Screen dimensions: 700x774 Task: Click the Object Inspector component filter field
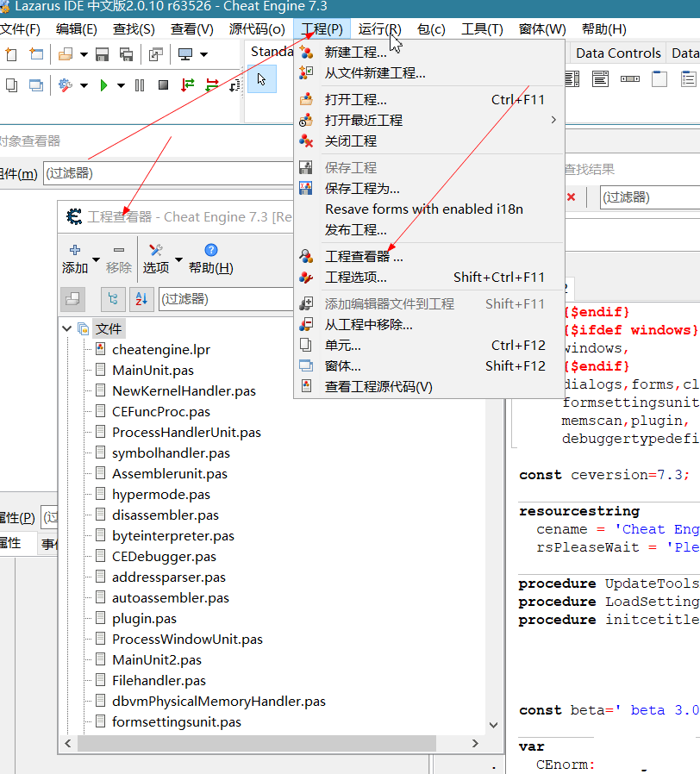coord(168,173)
